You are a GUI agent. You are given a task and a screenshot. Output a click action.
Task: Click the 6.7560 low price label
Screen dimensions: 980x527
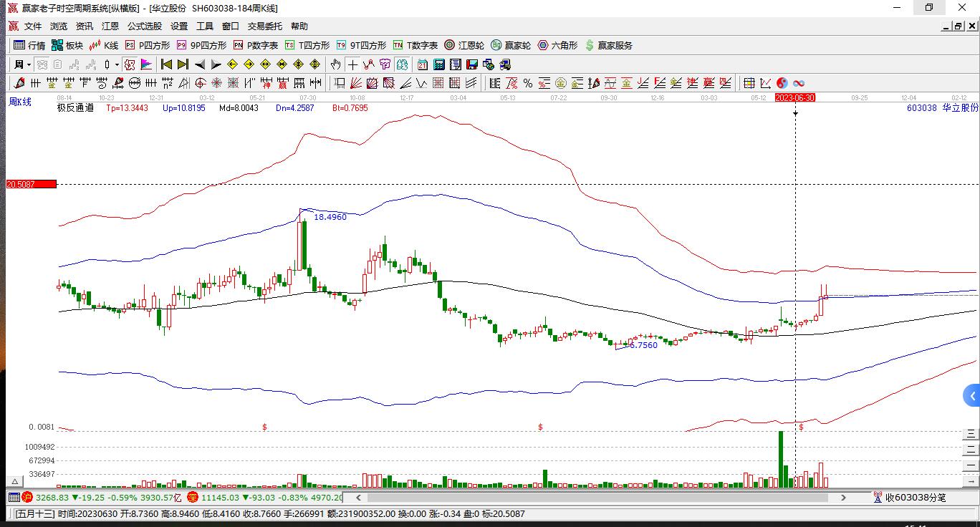[x=643, y=345]
